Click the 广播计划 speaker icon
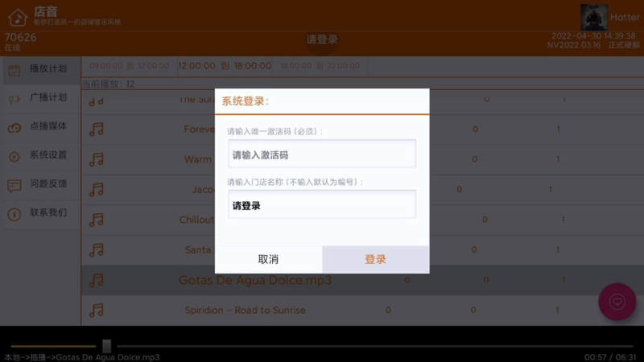 click(x=14, y=98)
